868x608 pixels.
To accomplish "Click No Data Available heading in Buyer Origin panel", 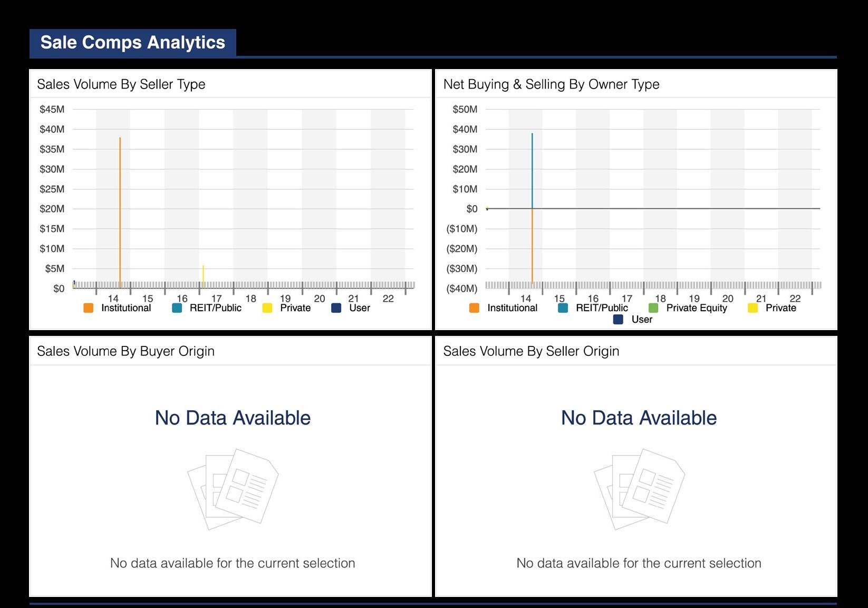I will point(233,418).
